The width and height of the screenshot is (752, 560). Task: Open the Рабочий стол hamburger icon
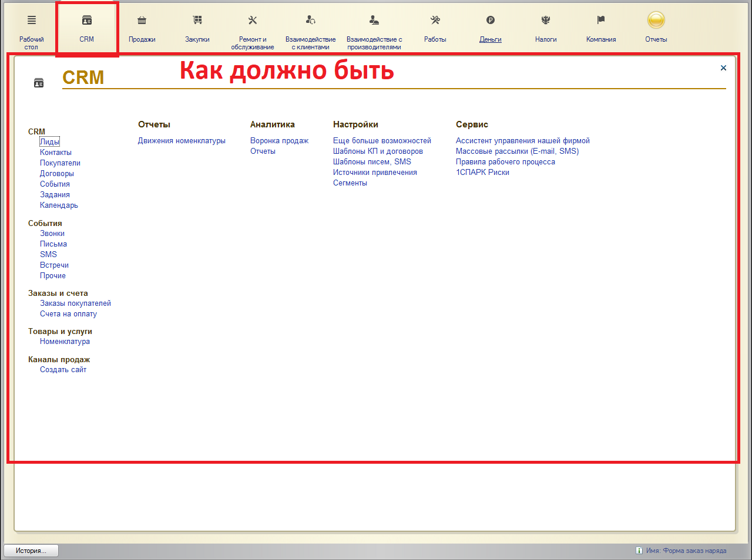[x=32, y=21]
